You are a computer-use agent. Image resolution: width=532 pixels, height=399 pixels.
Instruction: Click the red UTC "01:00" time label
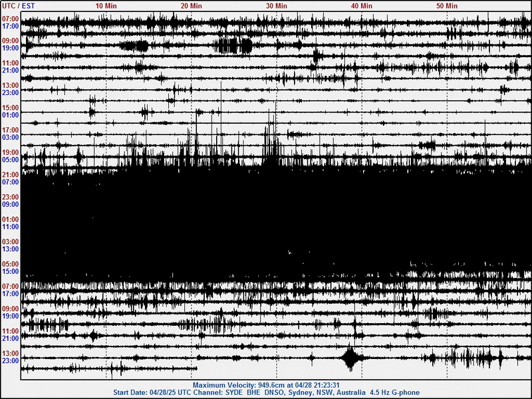coord(11,219)
